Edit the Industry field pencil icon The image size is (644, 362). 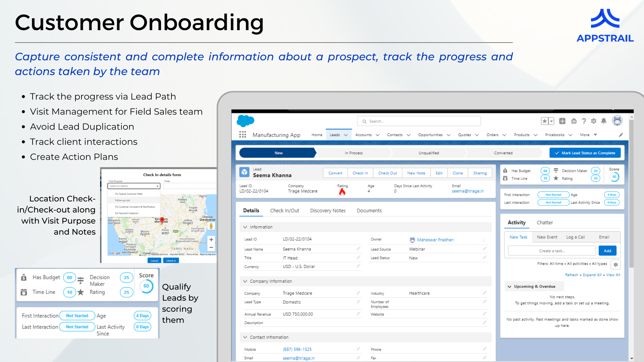click(x=485, y=293)
